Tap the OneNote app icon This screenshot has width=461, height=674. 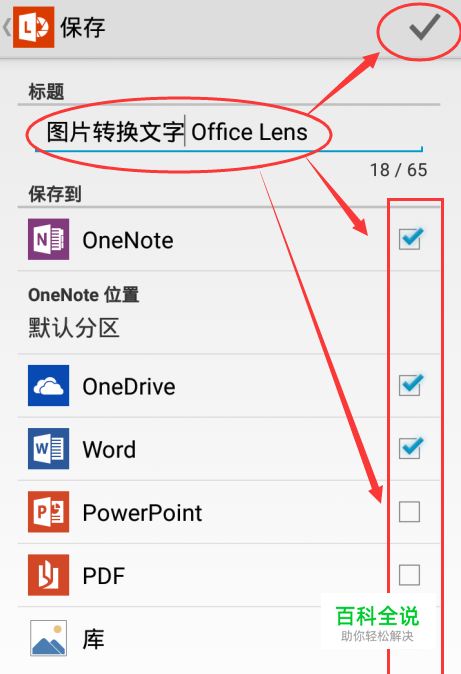click(x=48, y=239)
